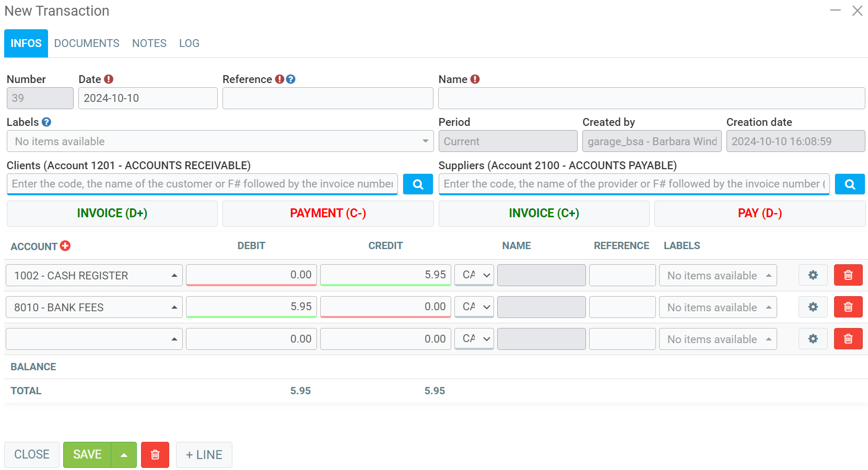
Task: Delete the CASH REGISTER line with trash icon
Action: click(848, 275)
